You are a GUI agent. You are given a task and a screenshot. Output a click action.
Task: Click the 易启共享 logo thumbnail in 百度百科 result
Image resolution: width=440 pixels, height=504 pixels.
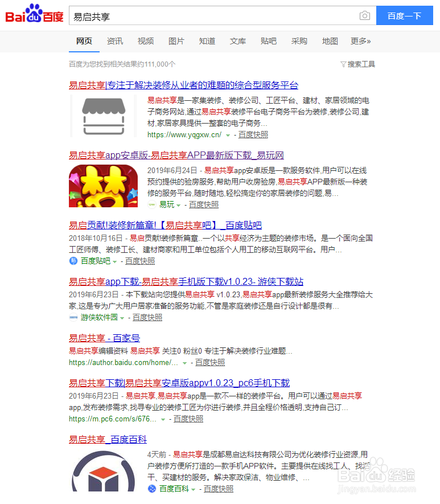104,470
